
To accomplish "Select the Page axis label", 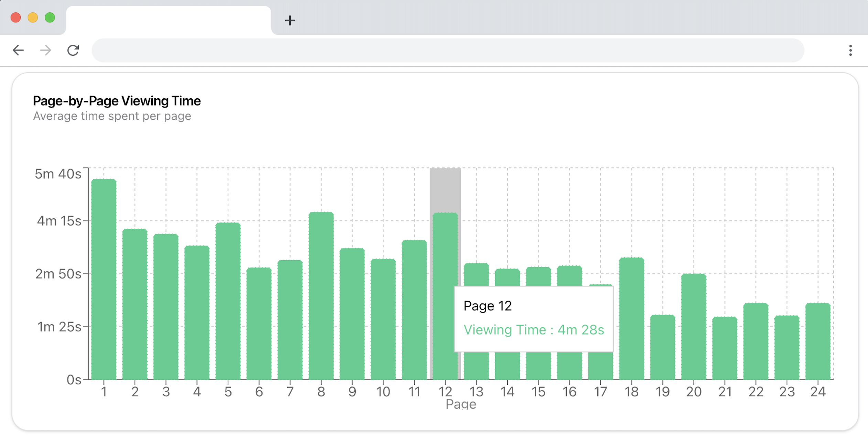I will (x=461, y=404).
